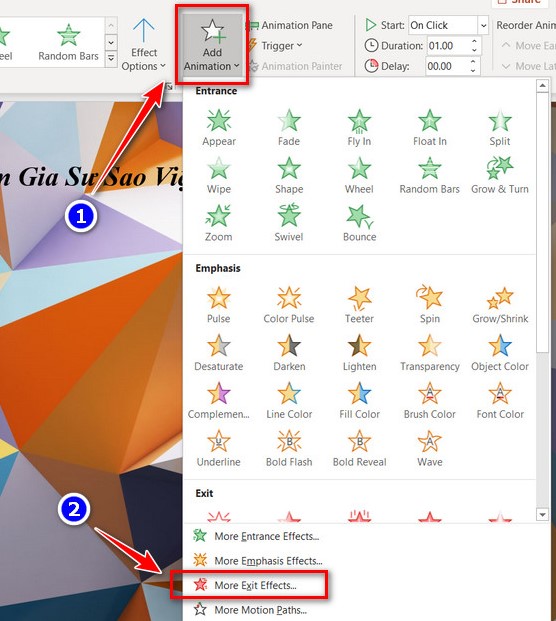Open More Entrance Effects dialog
The height and width of the screenshot is (621, 556).
tap(256, 536)
